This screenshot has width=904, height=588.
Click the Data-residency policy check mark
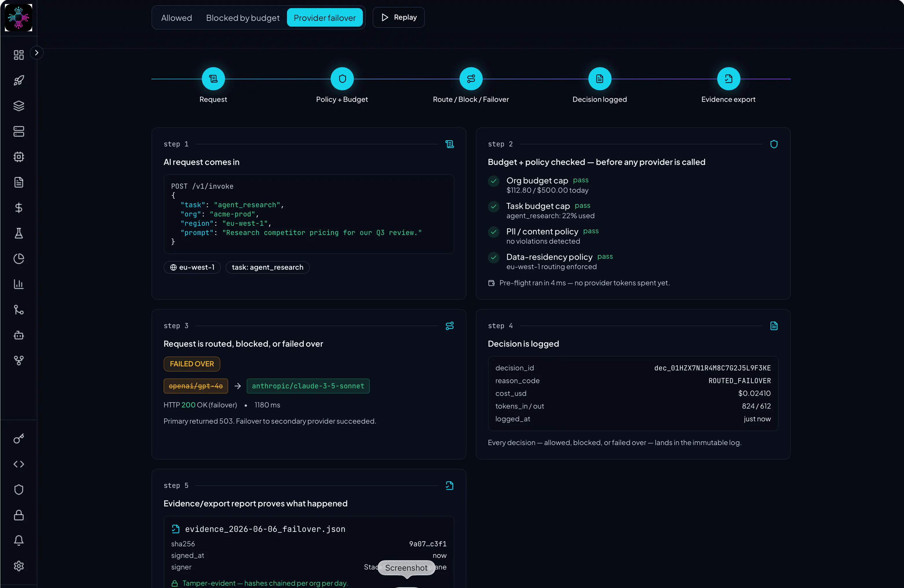pos(493,257)
